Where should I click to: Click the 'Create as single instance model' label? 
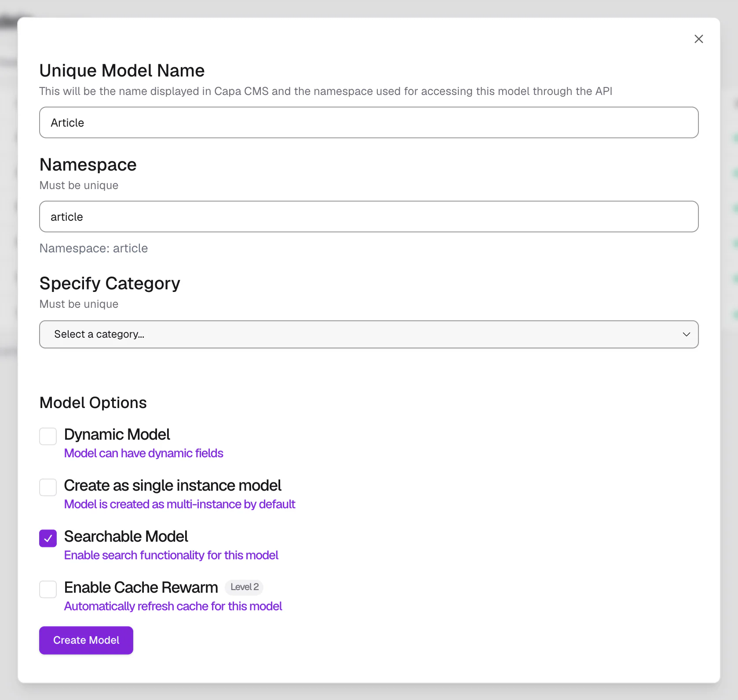pyautogui.click(x=173, y=485)
